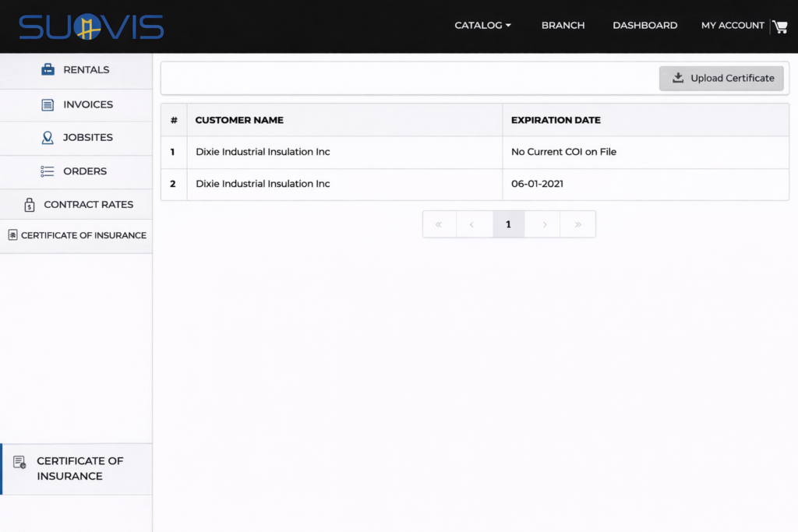This screenshot has height=532, width=798.
Task: Click the SUOVIS logo
Action: [91, 26]
